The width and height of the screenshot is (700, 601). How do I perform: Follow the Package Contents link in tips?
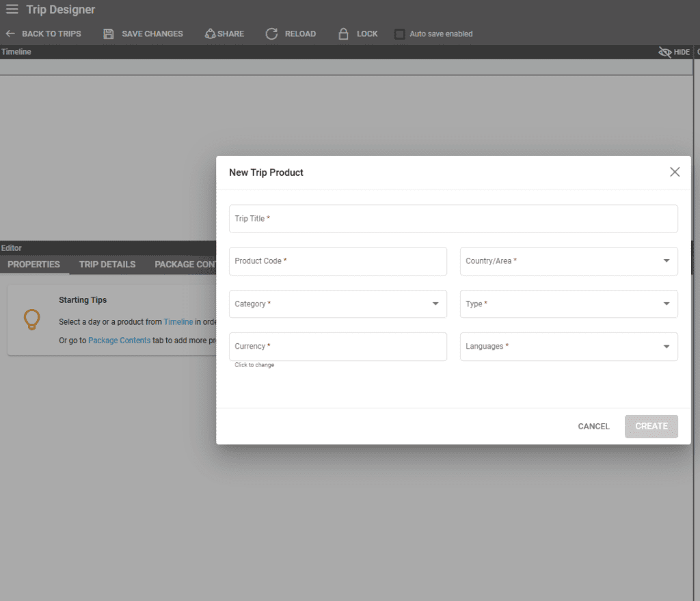tap(119, 340)
